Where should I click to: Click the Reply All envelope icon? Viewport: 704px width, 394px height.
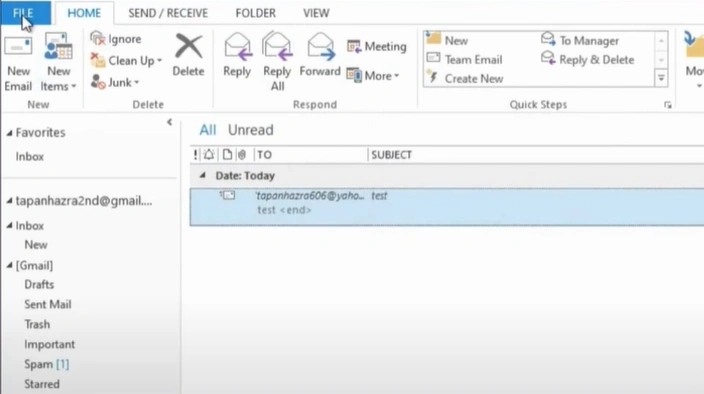coord(277,46)
